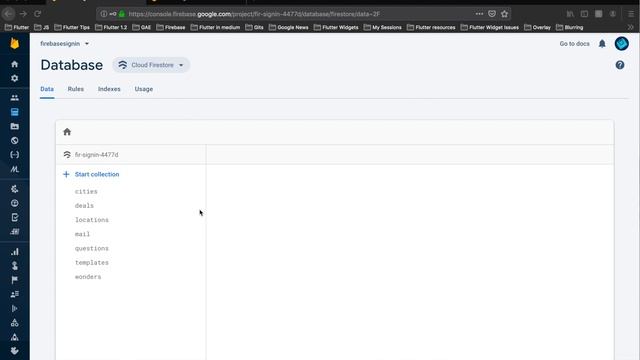Open Crashlytics icon in sidebar
The image size is (640, 360).
click(15, 189)
